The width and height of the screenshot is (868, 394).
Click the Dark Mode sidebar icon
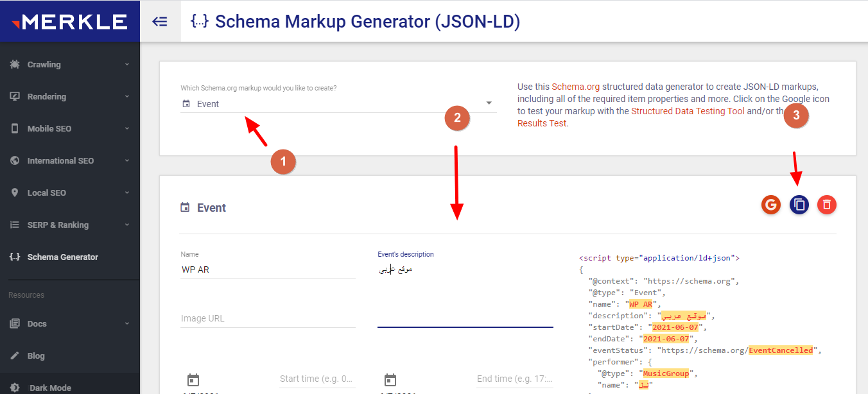point(14,388)
